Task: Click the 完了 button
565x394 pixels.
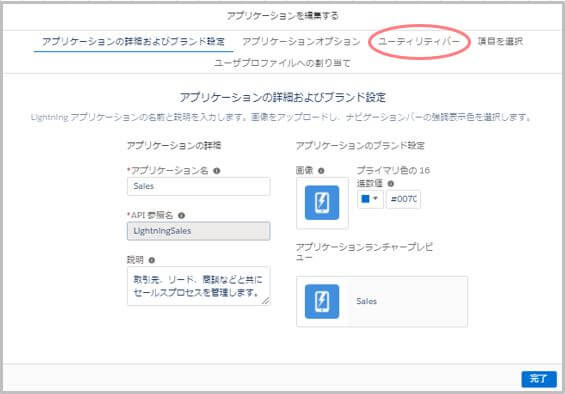Action: (x=539, y=379)
